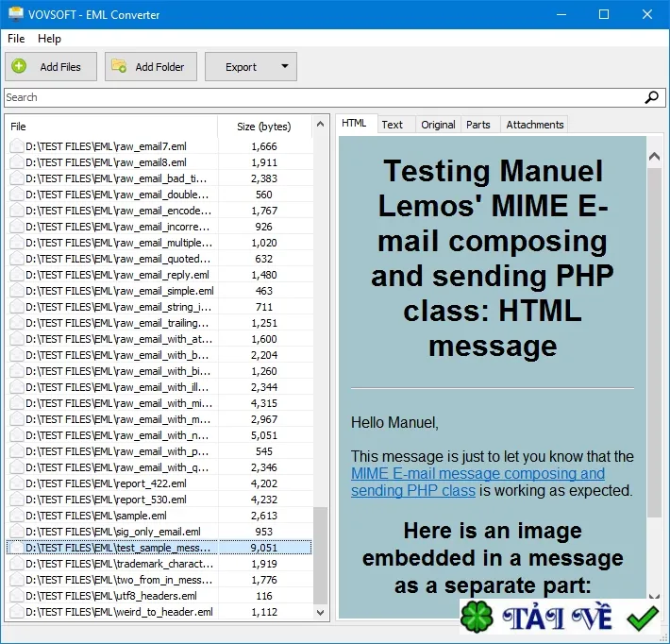Switch to the Attachments tab
The height and width of the screenshot is (644, 670).
pyautogui.click(x=534, y=125)
